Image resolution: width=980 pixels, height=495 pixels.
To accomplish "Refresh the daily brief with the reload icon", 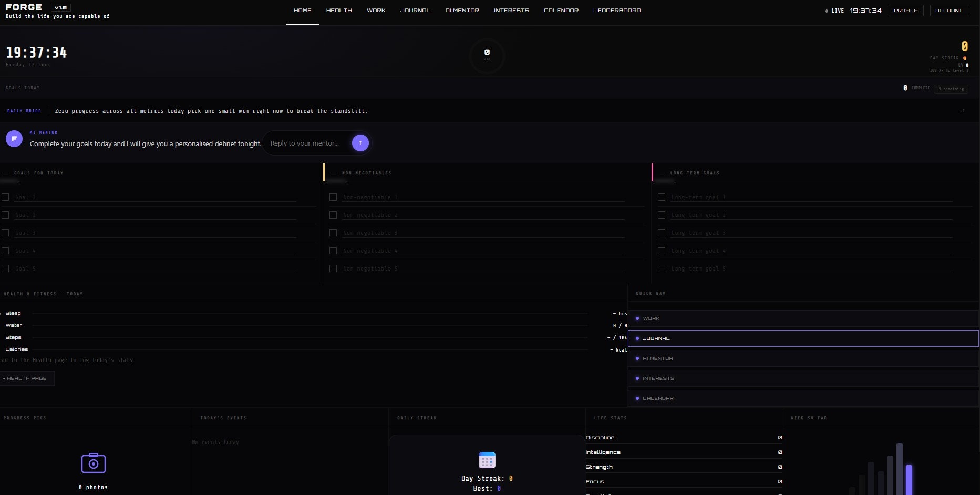I will point(962,111).
